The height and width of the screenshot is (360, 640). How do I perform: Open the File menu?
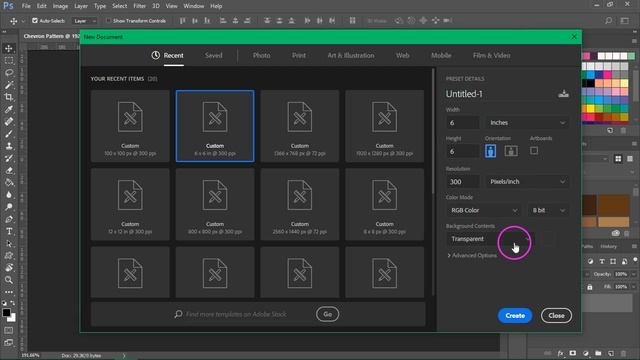pos(26,6)
